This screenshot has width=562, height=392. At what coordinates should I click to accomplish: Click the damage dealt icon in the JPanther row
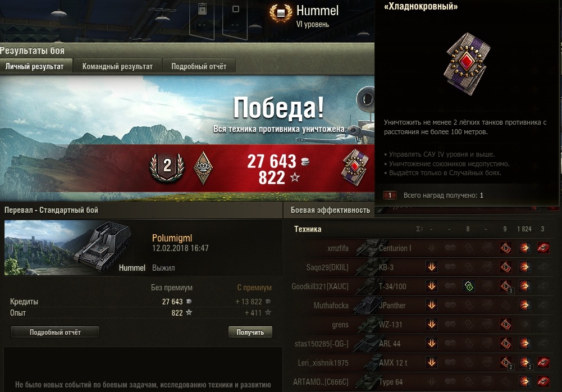click(x=524, y=305)
